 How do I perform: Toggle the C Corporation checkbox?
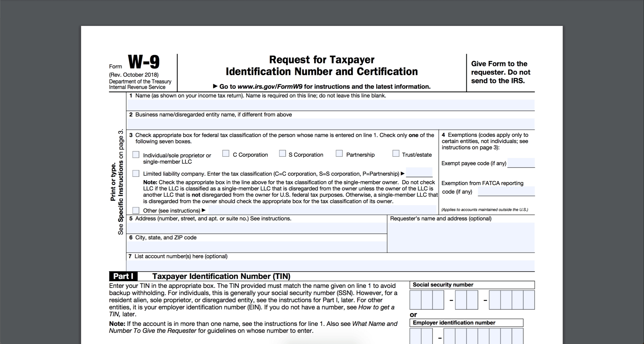pyautogui.click(x=225, y=154)
